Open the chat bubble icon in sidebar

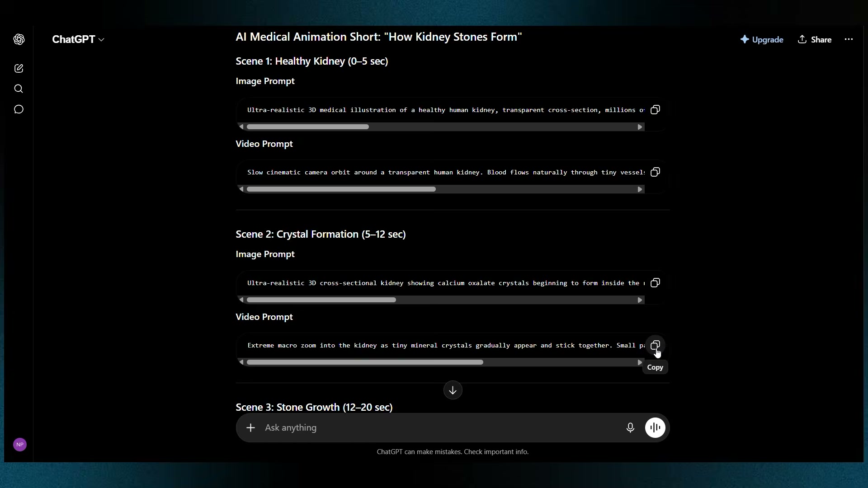(x=19, y=109)
